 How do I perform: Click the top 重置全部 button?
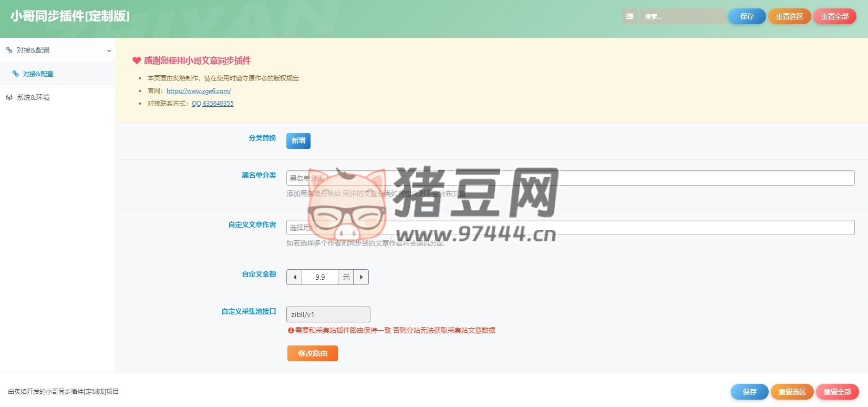(x=834, y=16)
